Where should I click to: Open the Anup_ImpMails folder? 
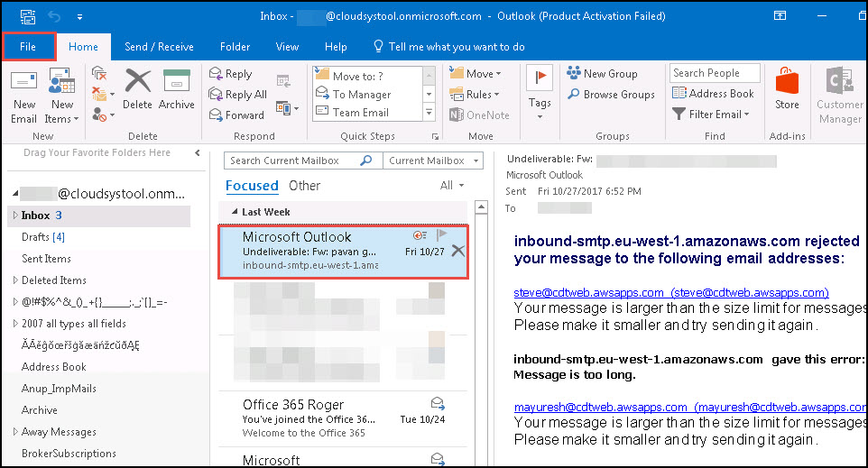pos(59,389)
